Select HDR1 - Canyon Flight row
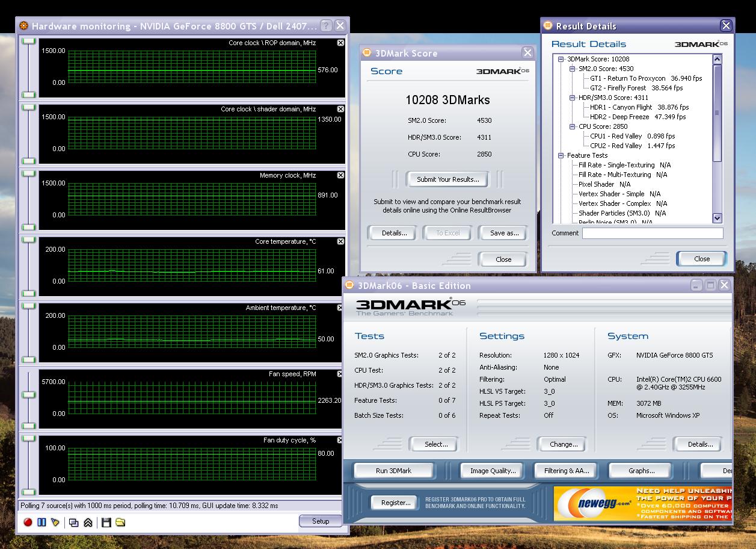This screenshot has height=549, width=756. [x=639, y=107]
